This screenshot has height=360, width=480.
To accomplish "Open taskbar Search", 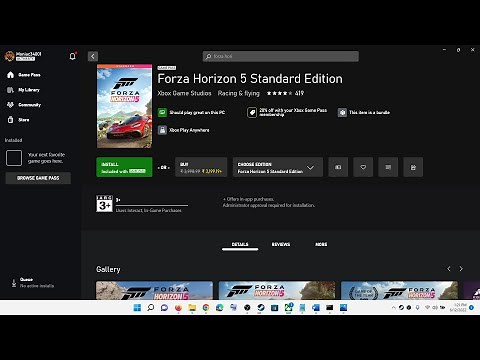I will pyautogui.click(x=151, y=308).
